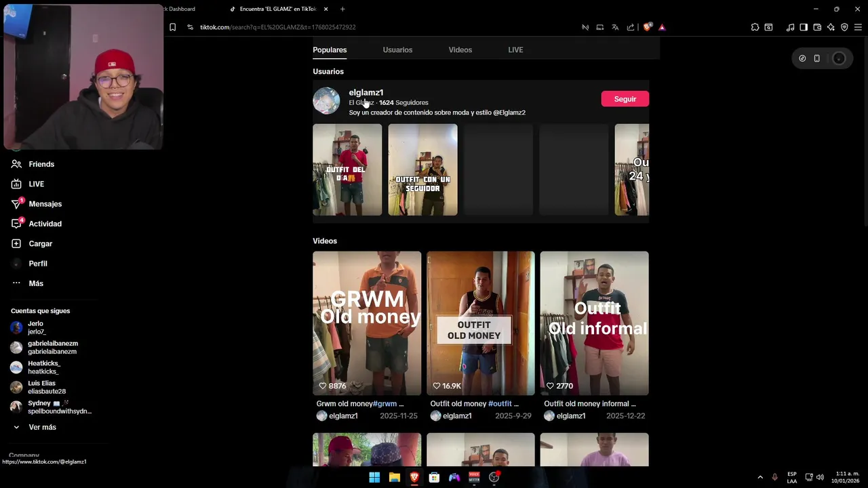Open the OUTFIT OLD MONEY video
Image resolution: width=868 pixels, height=488 pixels.
click(481, 323)
